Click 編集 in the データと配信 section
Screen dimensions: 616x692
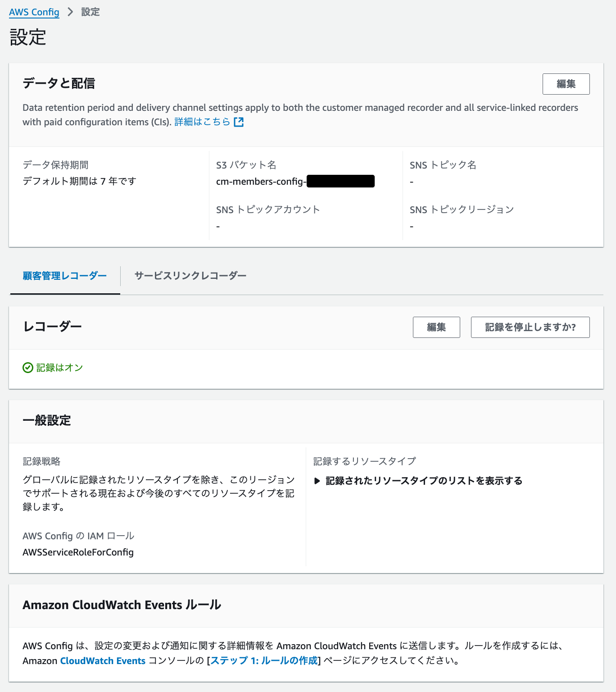coord(566,84)
